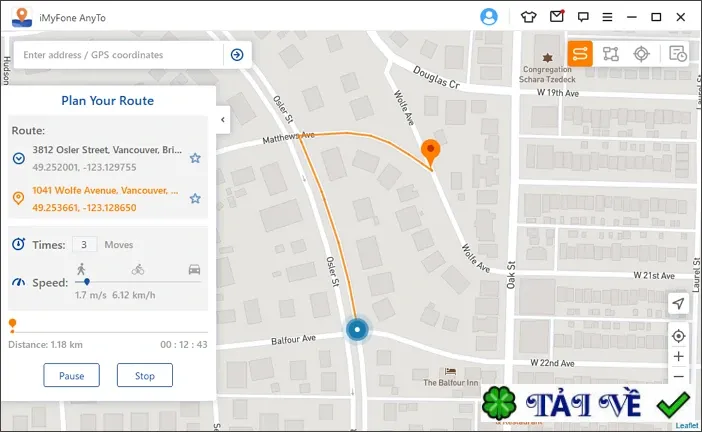702x432 pixels.
Task: Click the Times moves number field
Action: click(84, 244)
